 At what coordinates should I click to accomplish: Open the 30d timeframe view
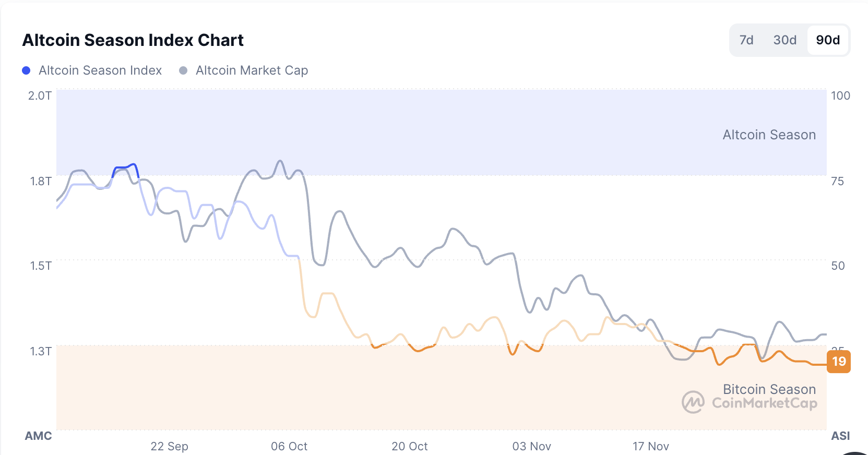coord(784,40)
